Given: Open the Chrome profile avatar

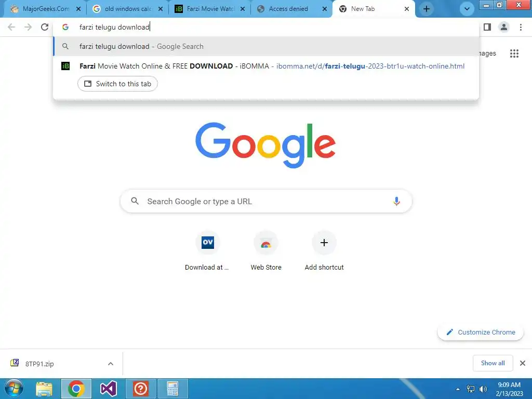Looking at the screenshot, I should pos(504,27).
